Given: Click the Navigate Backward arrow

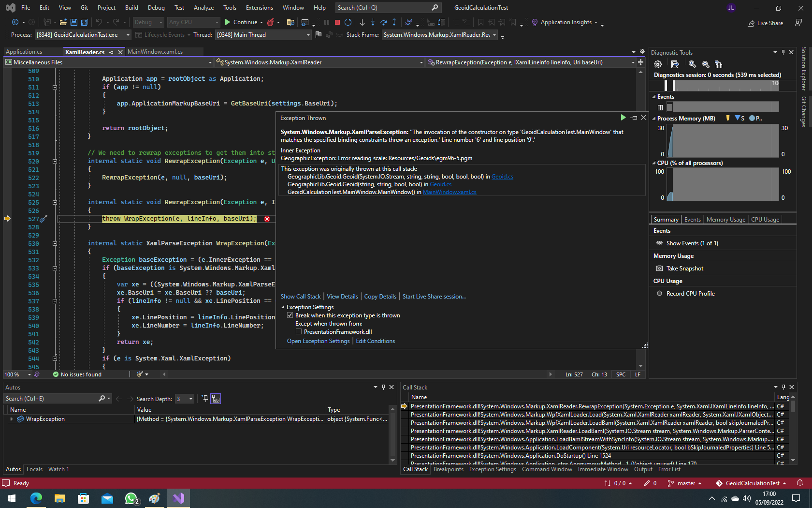Looking at the screenshot, I should 15,22.
